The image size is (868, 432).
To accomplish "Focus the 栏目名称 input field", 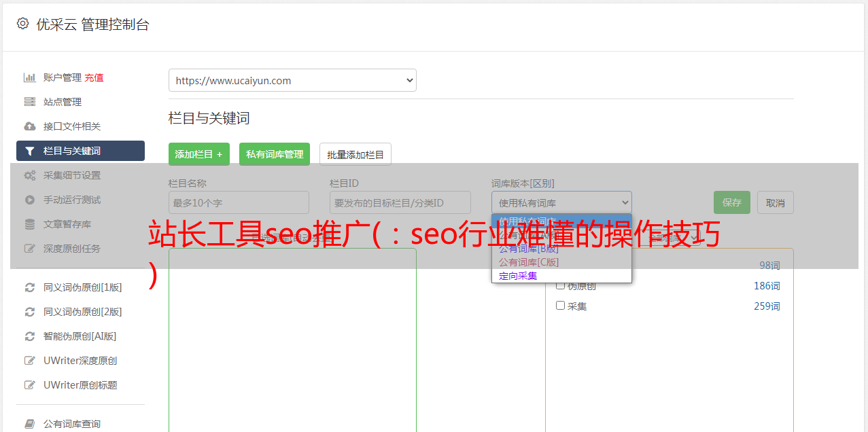I will click(239, 202).
